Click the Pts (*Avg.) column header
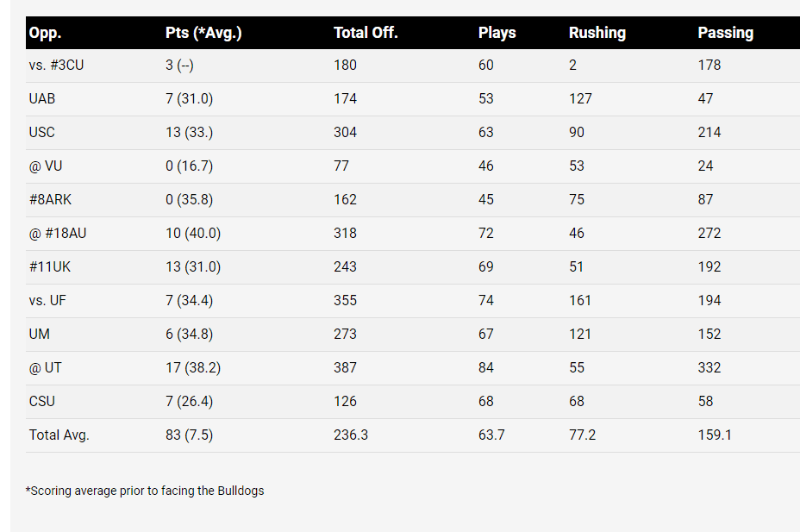The height and width of the screenshot is (532, 800). (203, 33)
